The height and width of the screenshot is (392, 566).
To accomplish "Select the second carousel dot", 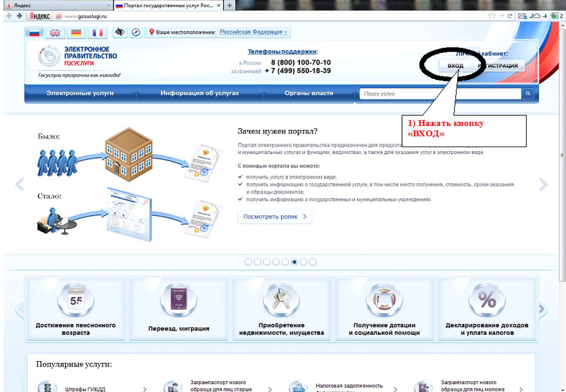I will 257,262.
